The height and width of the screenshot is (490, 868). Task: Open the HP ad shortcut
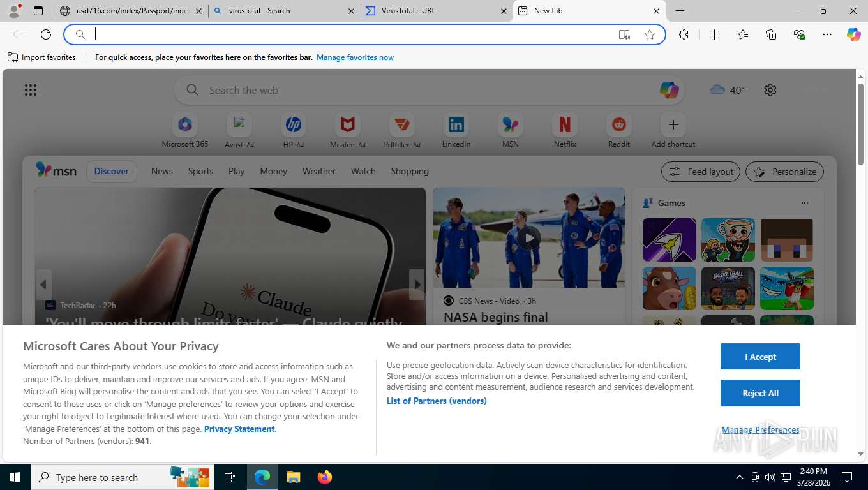click(x=294, y=131)
